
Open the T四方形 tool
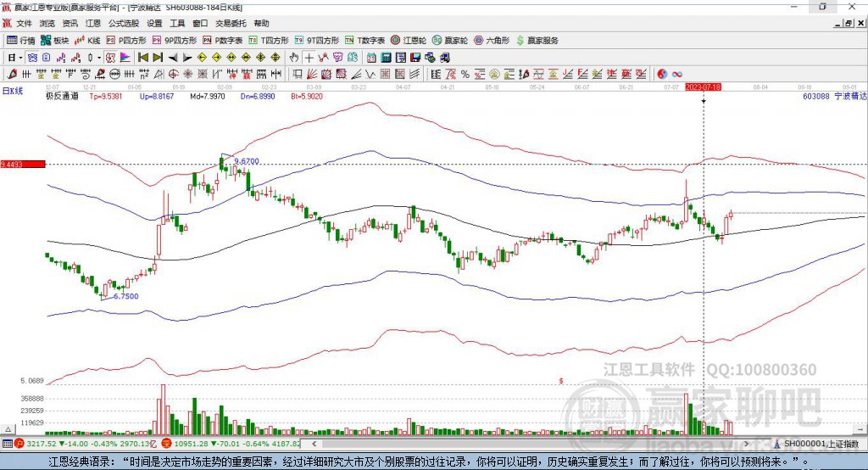point(269,41)
